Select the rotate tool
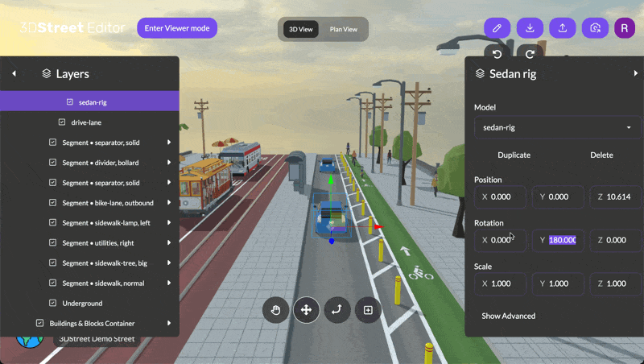644x364 pixels. [336, 310]
